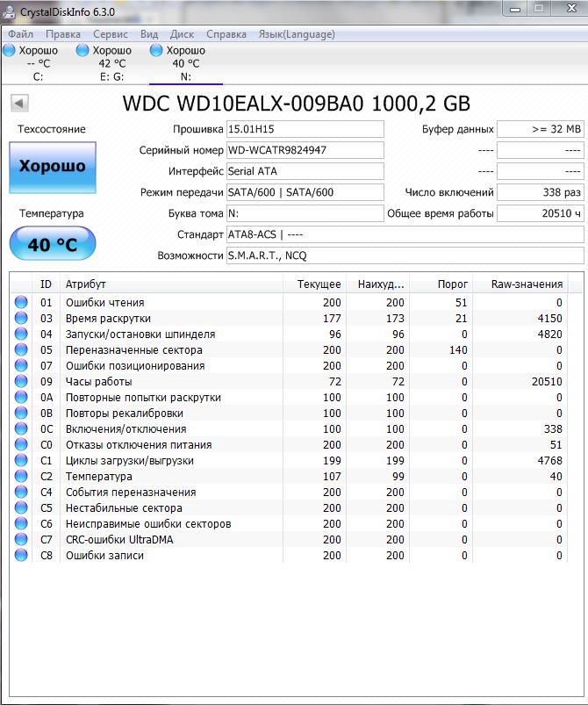Click raw value 4820 of spindle starts
The width and height of the screenshot is (588, 705).
[549, 335]
